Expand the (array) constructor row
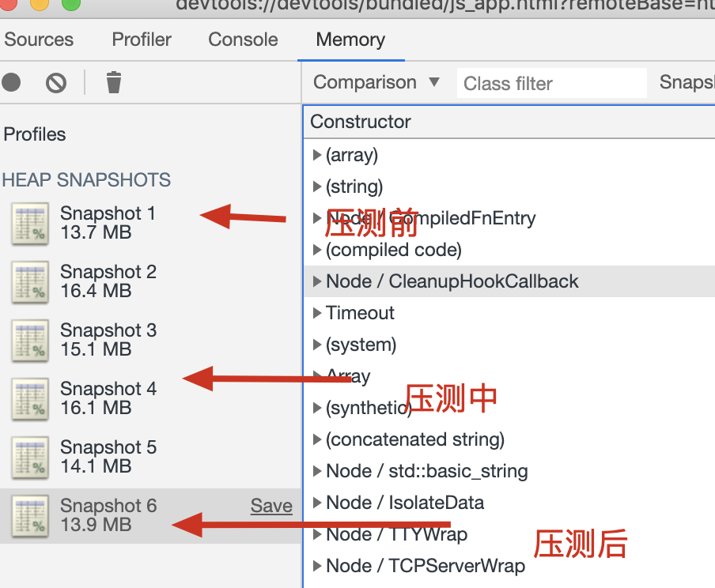The image size is (715, 588). click(x=317, y=155)
